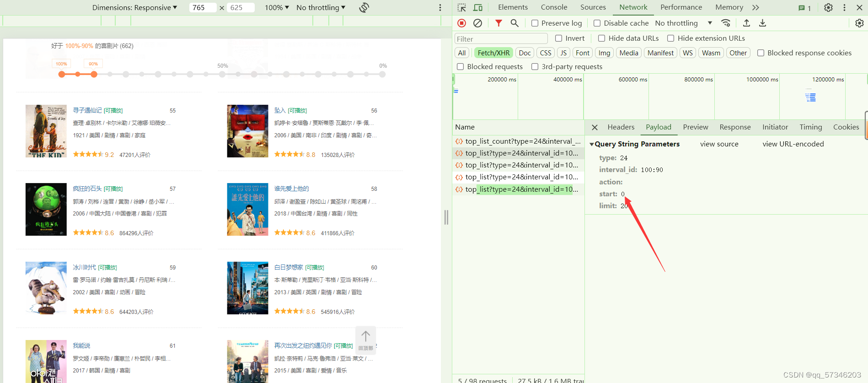Screen dimensions: 868x383
Task: Click the 90% rating slider point
Action: [x=94, y=74]
